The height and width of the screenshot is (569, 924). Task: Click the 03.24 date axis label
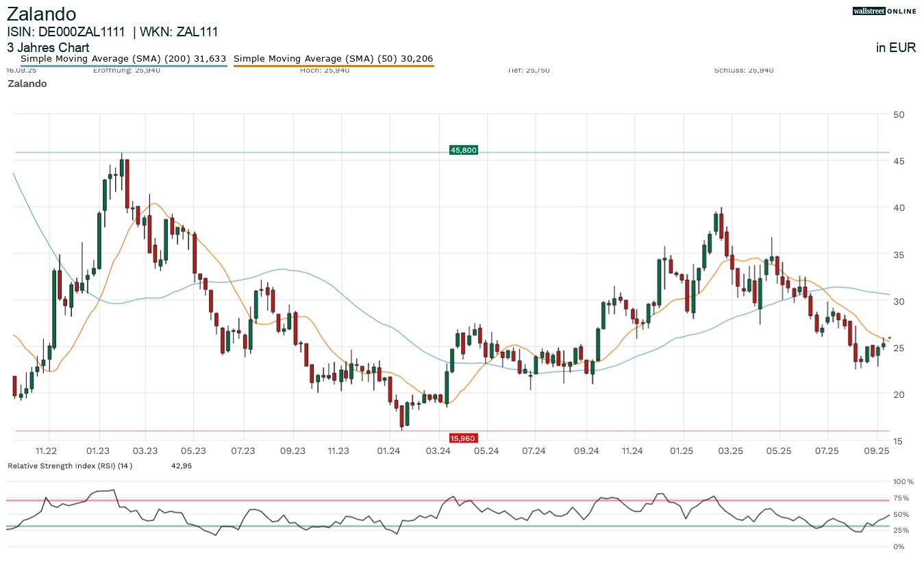pyautogui.click(x=438, y=451)
